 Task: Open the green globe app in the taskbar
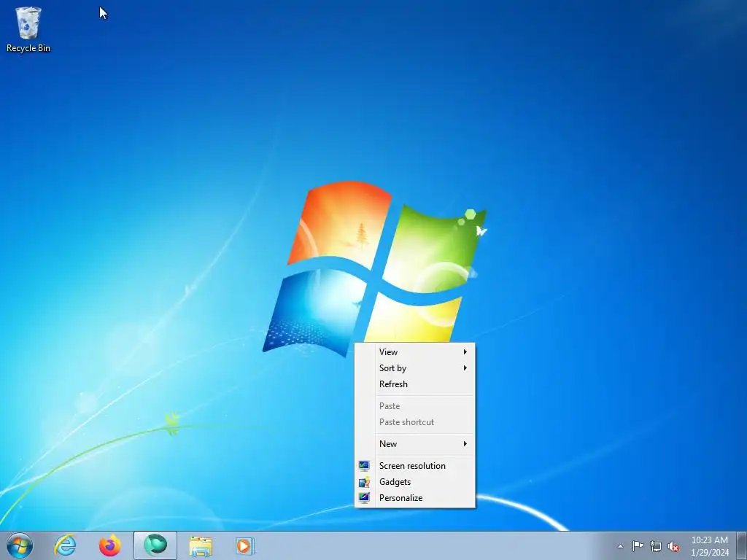tap(155, 545)
